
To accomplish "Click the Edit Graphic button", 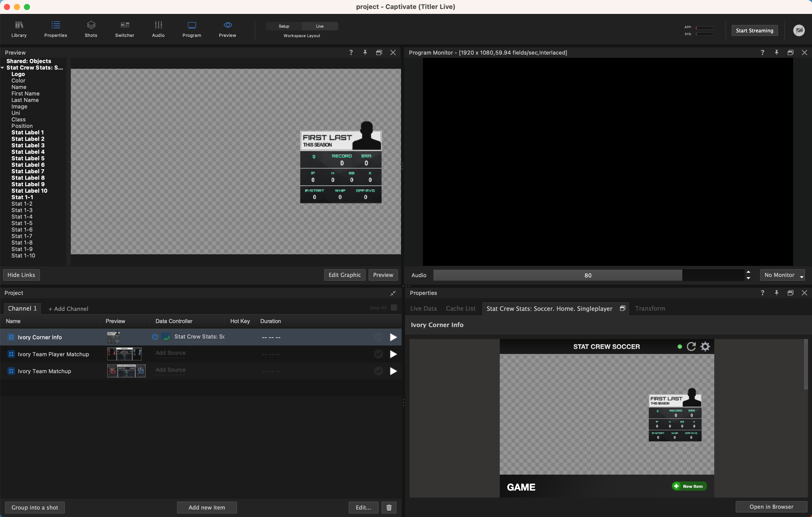I will pos(345,275).
